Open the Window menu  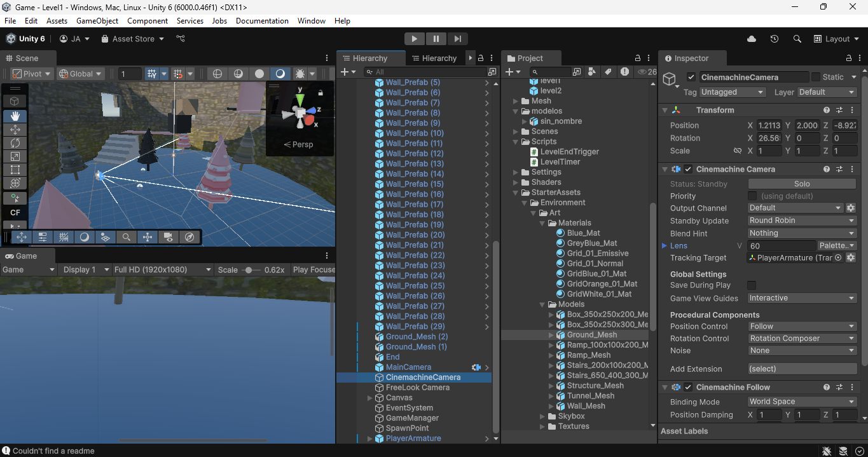312,20
